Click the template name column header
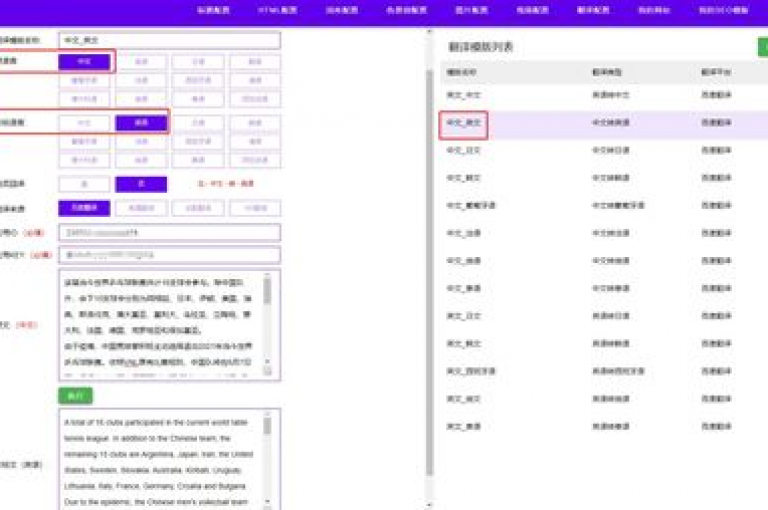 click(461, 72)
